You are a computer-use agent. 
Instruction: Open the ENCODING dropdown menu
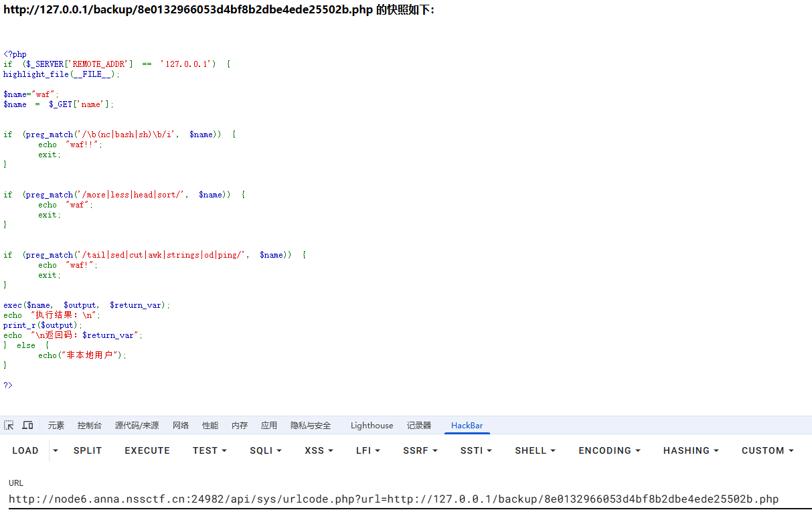[x=609, y=450]
